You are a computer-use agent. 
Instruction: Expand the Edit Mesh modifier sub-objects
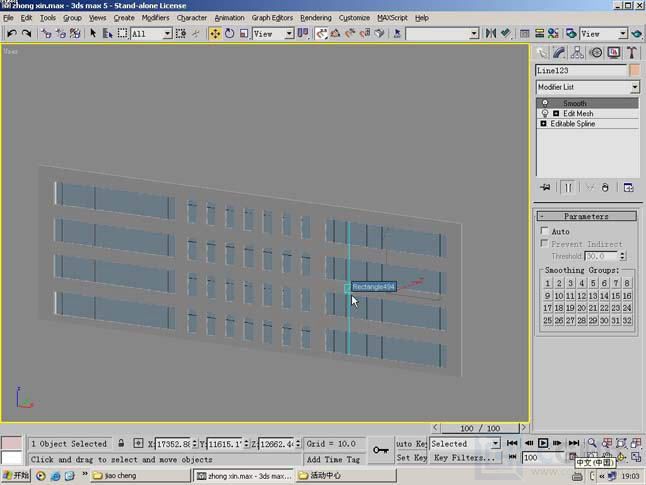click(556, 113)
